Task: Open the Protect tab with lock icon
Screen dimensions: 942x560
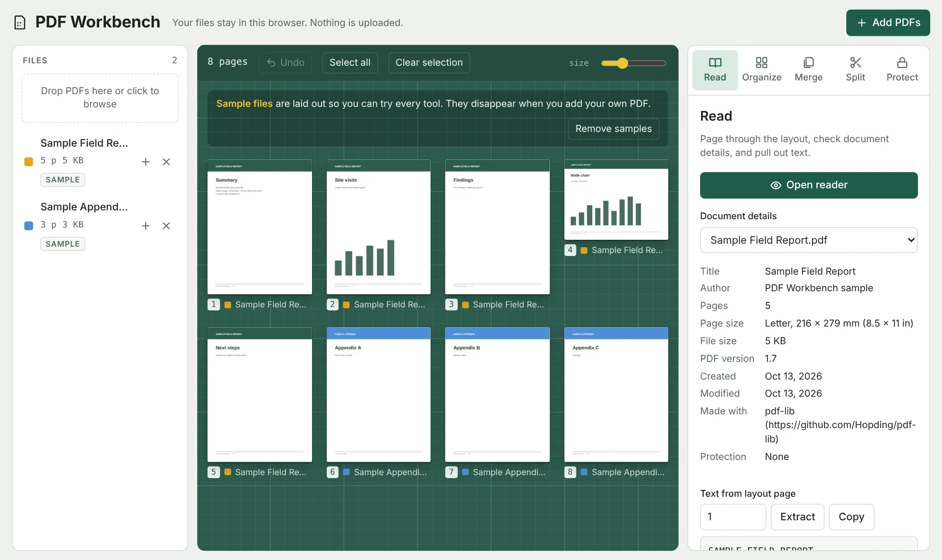Action: 902,70
